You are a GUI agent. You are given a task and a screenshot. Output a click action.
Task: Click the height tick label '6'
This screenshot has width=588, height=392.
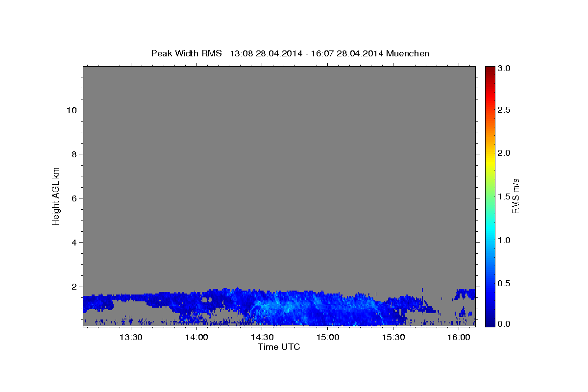point(74,198)
